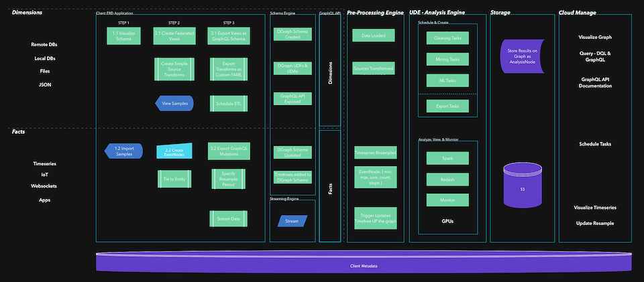The width and height of the screenshot is (644, 282).
Task: Click the Create Simple Source Transforms block
Action: tap(174, 69)
